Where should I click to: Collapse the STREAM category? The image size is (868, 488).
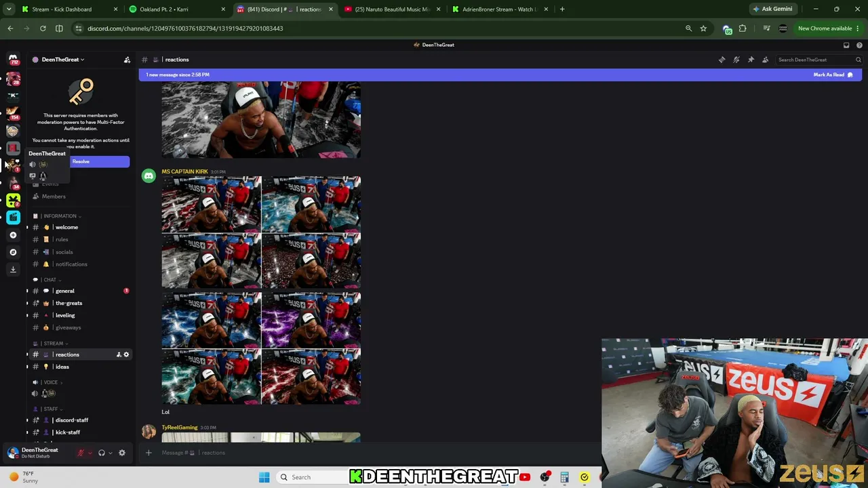(51, 344)
